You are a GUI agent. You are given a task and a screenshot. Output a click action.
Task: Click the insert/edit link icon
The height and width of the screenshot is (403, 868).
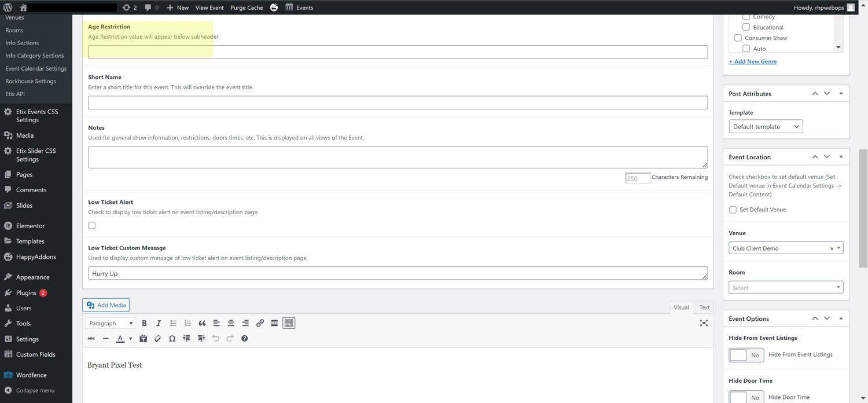coord(260,323)
